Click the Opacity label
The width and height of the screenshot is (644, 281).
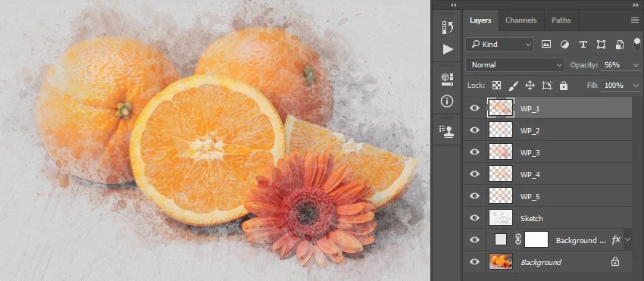tap(583, 65)
